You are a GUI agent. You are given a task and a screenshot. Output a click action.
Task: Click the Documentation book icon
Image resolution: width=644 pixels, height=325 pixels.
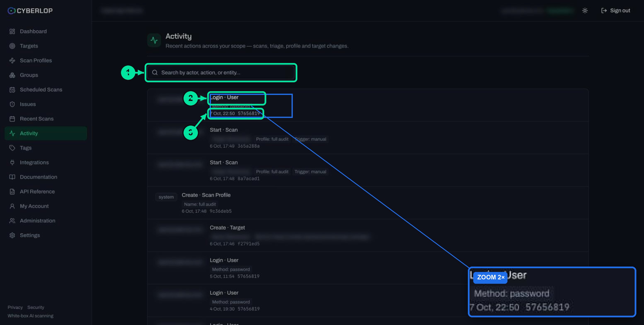(12, 177)
